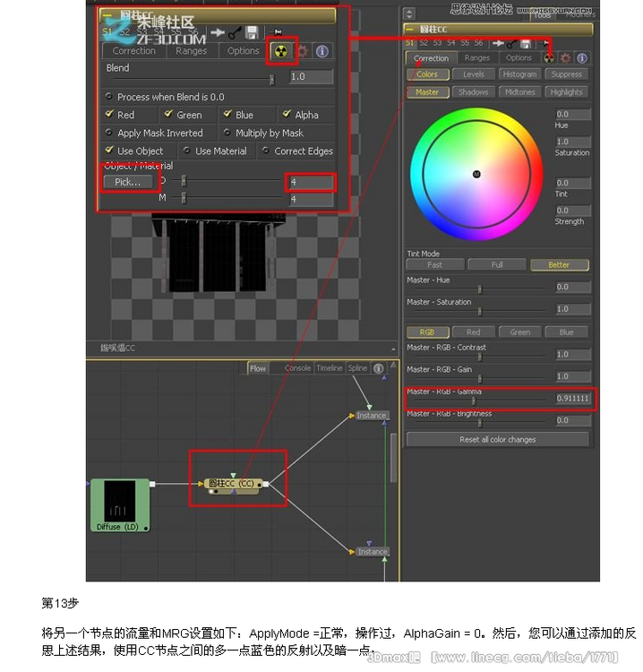Toggle the Alpha channel checkbox
The image size is (643, 672).
(x=287, y=114)
